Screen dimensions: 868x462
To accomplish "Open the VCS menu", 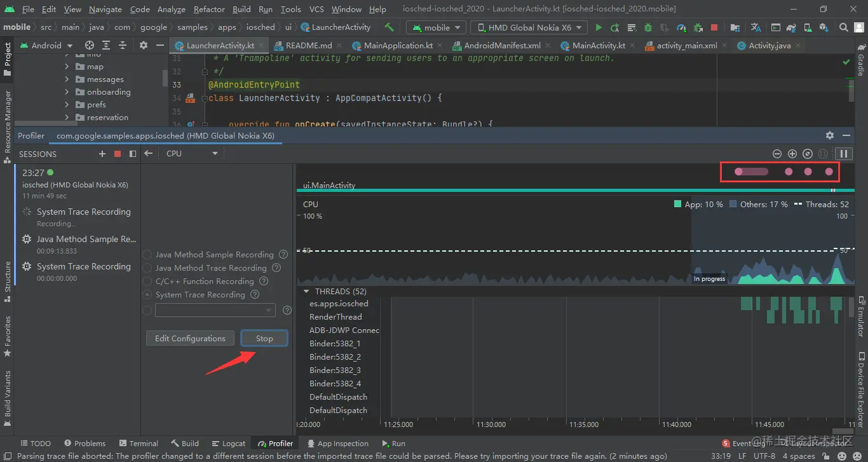I will [x=316, y=10].
